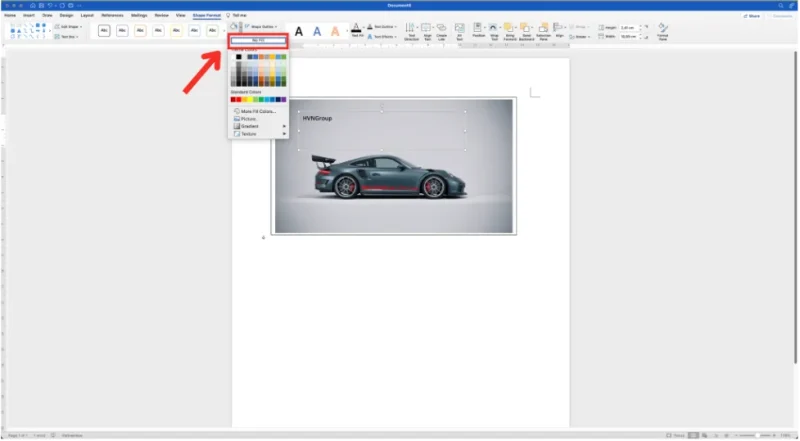
Task: Pick the green theme color swatch
Action: click(284, 57)
